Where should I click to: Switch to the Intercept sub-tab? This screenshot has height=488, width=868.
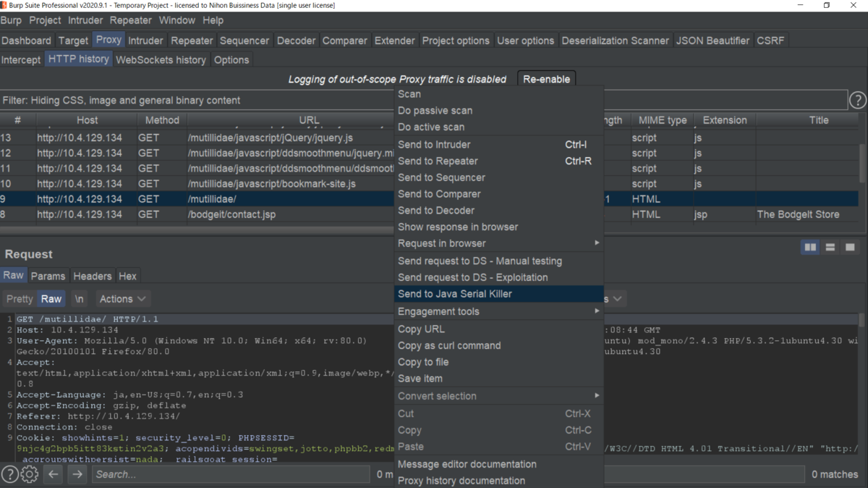pos(21,59)
